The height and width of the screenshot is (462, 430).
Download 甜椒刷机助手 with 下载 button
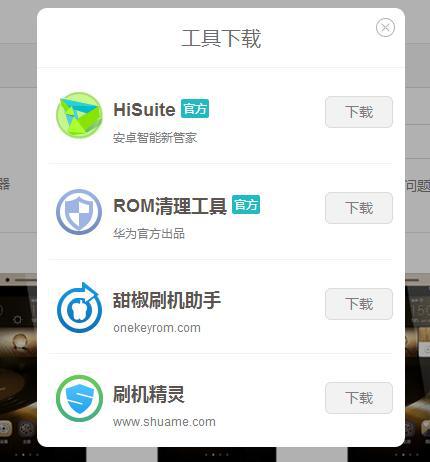[359, 304]
